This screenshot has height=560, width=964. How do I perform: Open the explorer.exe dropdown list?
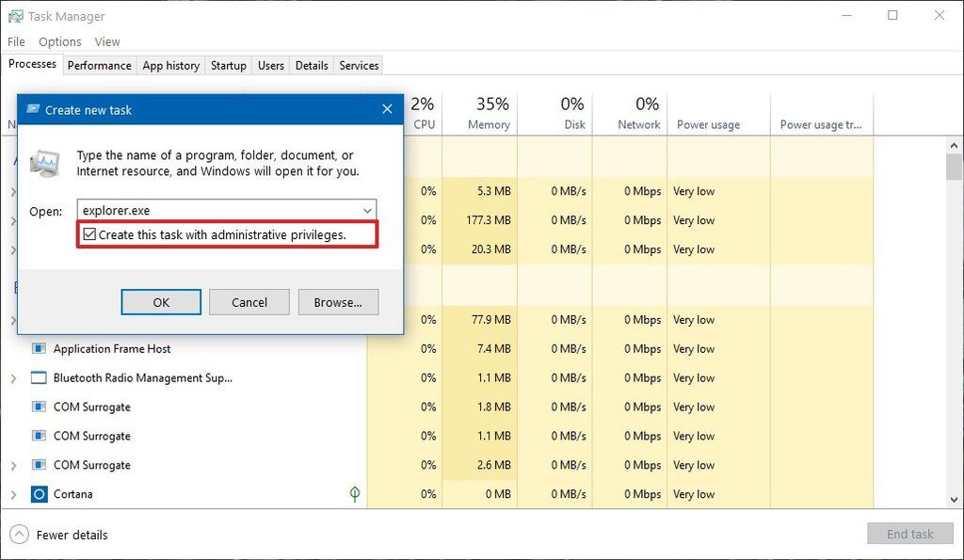coord(369,210)
